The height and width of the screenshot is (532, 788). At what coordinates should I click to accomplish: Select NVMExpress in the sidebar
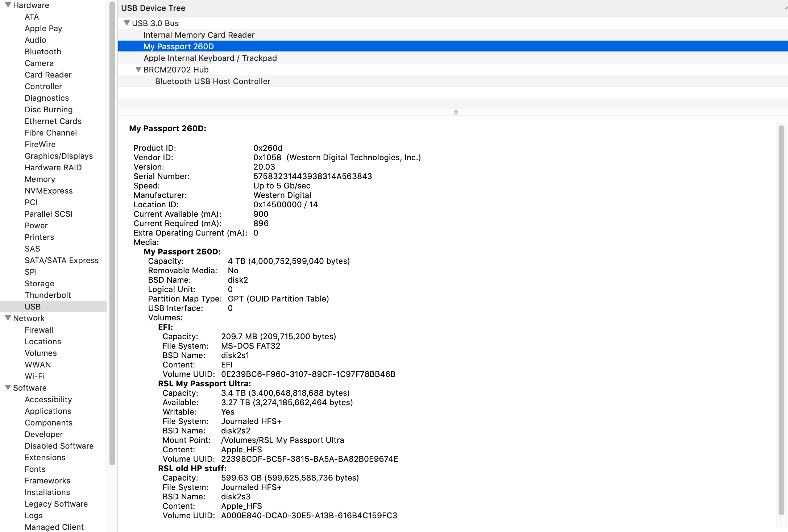pos(49,191)
